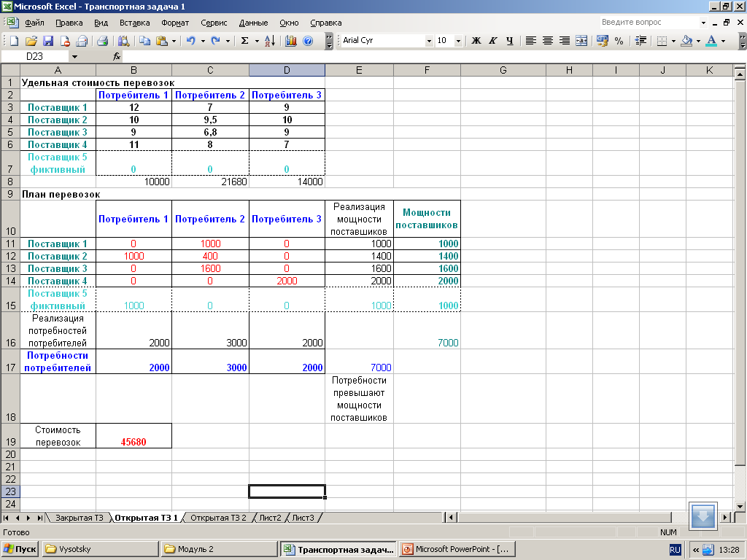Click the Пуск start button
This screenshot has height=560, width=747.
(x=20, y=549)
